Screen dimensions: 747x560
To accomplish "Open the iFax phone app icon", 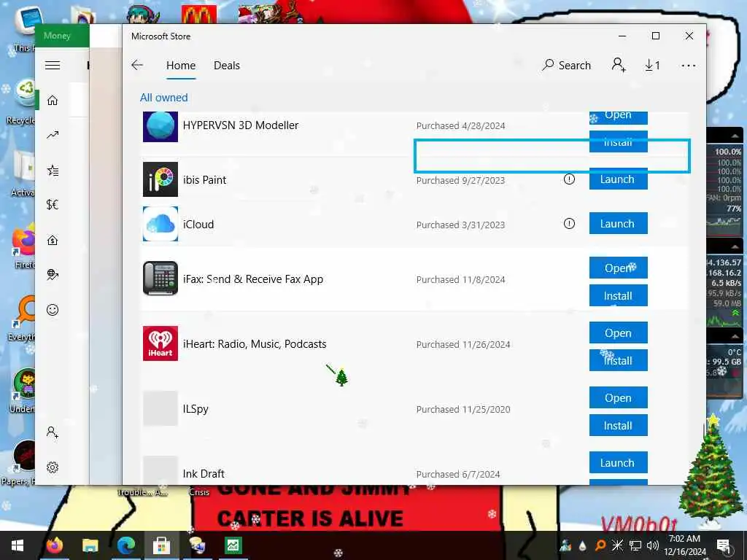I will [160, 279].
